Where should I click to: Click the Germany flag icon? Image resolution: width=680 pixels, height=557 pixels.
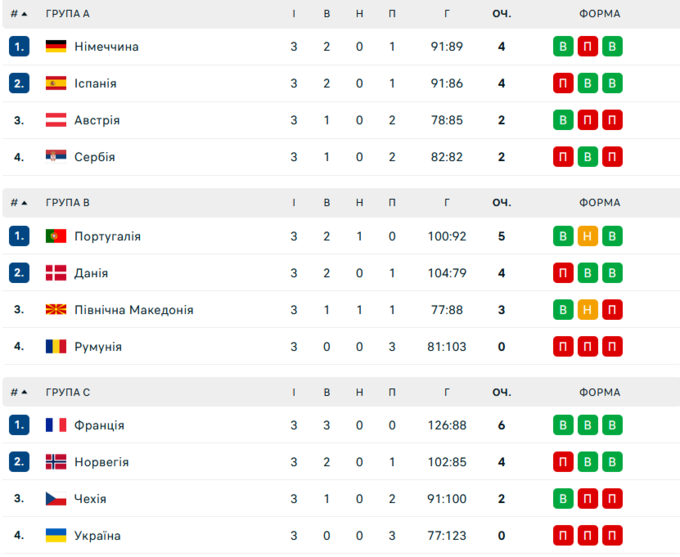(x=56, y=47)
